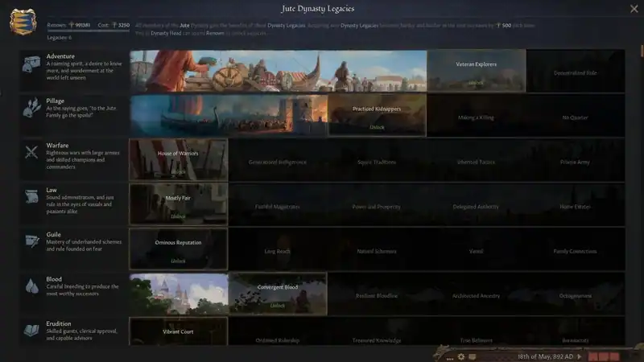The width and height of the screenshot is (644, 362).
Task: Click the play arrow next to the date
Action: (580, 356)
